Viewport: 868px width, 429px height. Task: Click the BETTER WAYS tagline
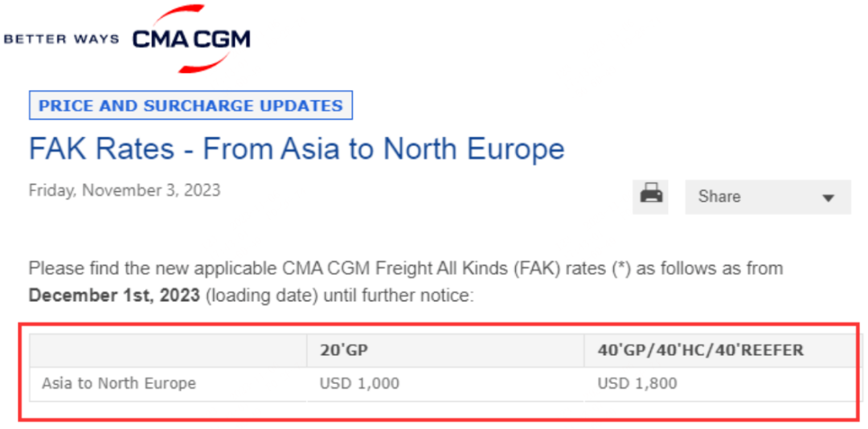61,39
